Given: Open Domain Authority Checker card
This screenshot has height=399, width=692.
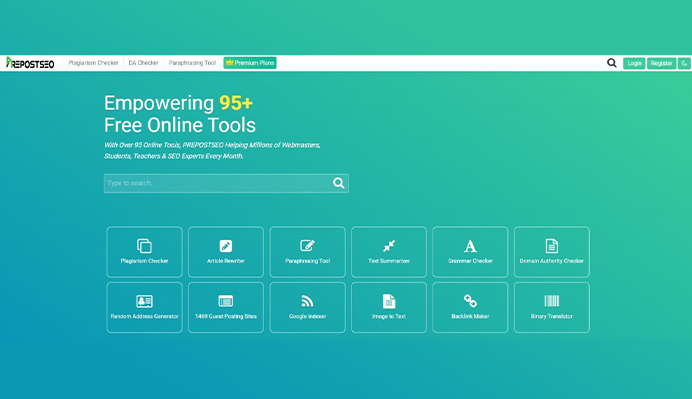Looking at the screenshot, I should click(x=552, y=252).
